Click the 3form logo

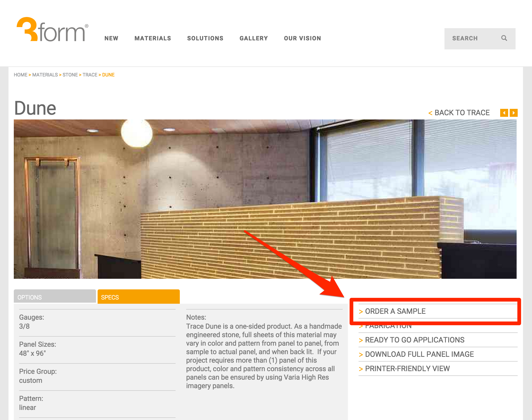click(x=52, y=30)
